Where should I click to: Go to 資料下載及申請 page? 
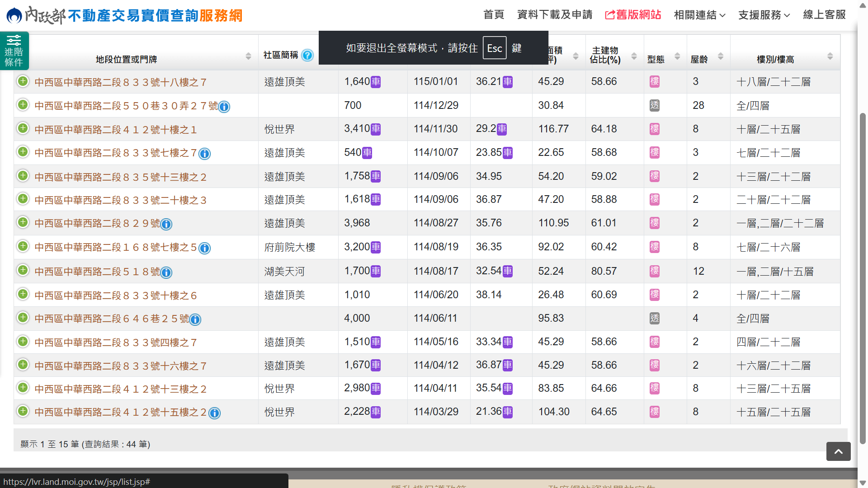tap(554, 15)
